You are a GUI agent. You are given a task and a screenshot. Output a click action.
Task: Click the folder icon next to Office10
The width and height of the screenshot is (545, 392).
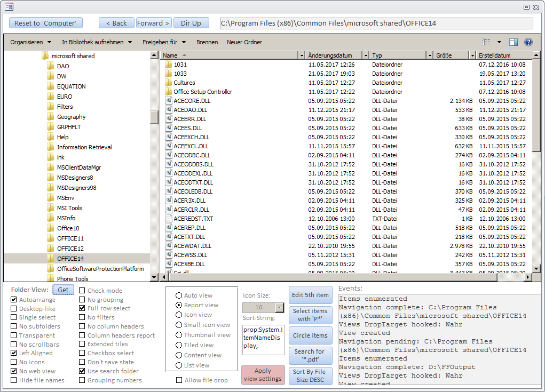(x=51, y=228)
